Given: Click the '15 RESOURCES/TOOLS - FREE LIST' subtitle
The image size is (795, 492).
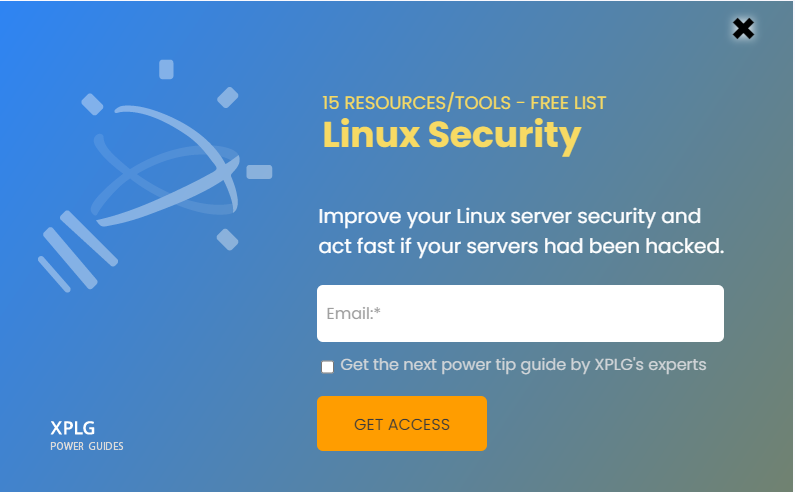Looking at the screenshot, I should (464, 103).
